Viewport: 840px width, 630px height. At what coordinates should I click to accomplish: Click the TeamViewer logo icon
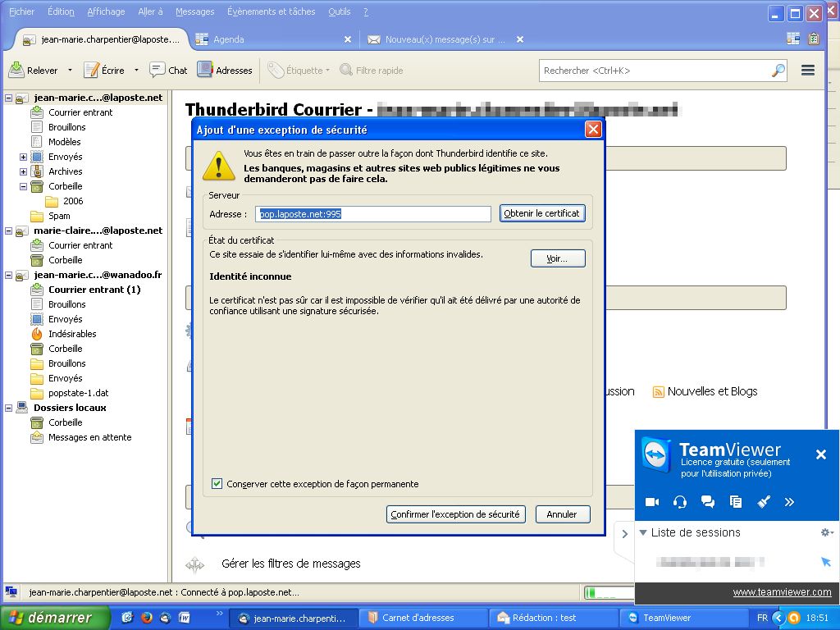pos(656,456)
